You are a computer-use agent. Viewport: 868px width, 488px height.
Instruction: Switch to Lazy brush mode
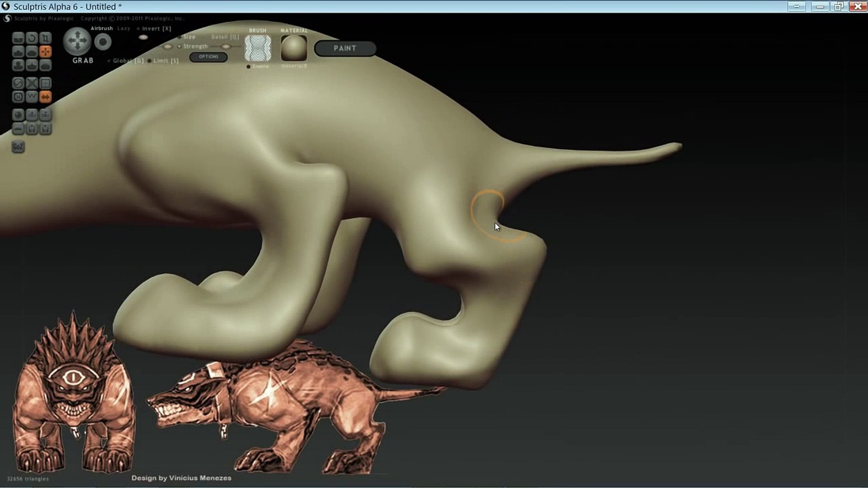click(123, 28)
